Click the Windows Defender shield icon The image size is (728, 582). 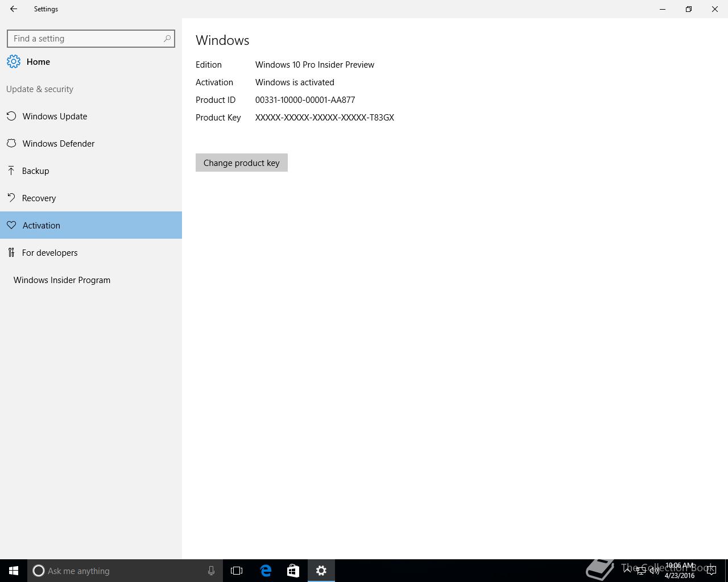pos(11,143)
